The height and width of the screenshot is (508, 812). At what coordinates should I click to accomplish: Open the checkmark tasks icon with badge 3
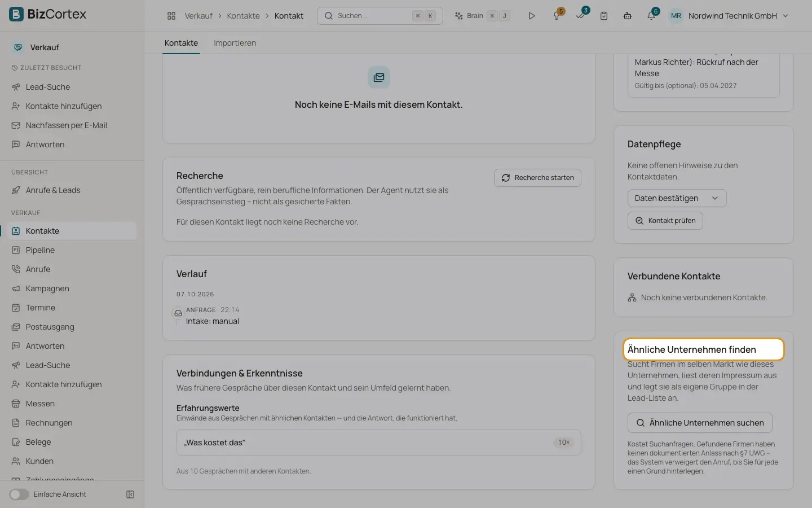[580, 16]
